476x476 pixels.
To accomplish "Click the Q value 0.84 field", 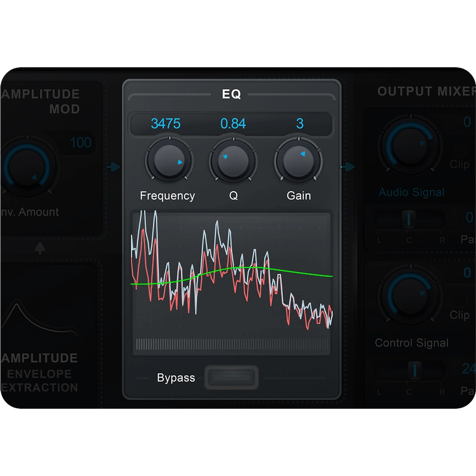I will pyautogui.click(x=233, y=123).
